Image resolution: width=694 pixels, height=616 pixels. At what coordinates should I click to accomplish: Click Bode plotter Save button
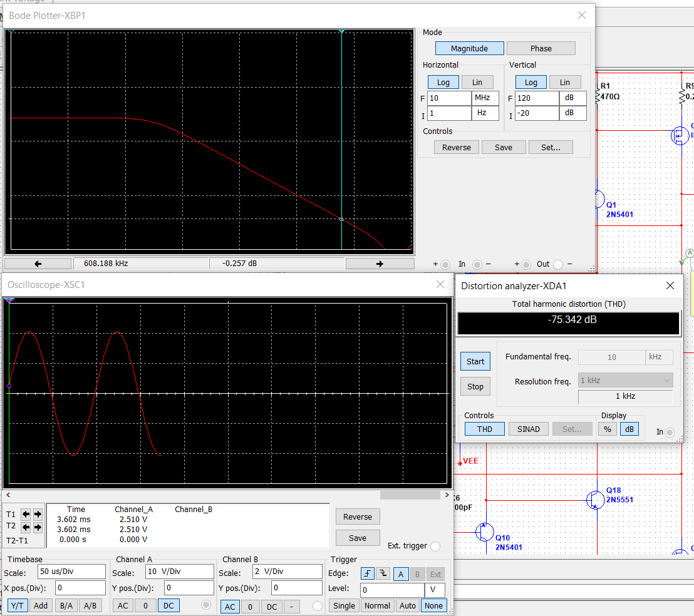pyautogui.click(x=504, y=147)
